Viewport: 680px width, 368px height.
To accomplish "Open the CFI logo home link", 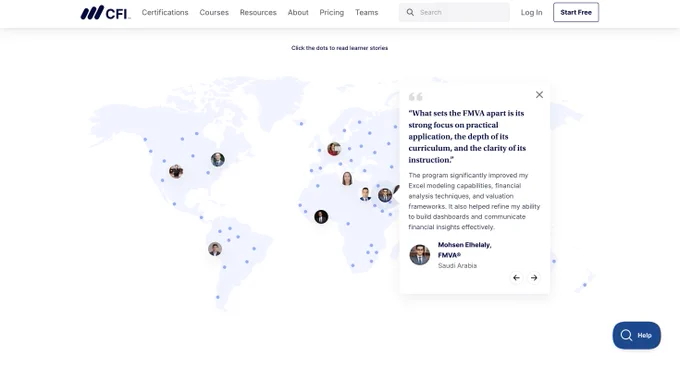I will point(105,13).
